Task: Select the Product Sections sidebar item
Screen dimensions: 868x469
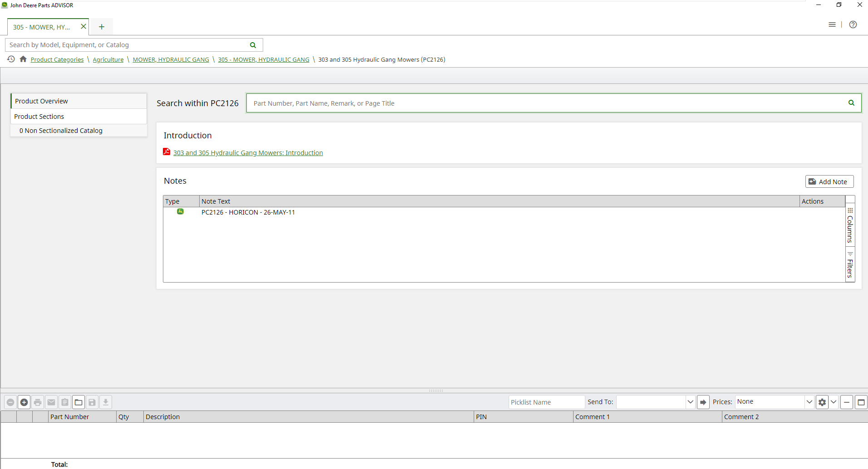Action: 39,117
